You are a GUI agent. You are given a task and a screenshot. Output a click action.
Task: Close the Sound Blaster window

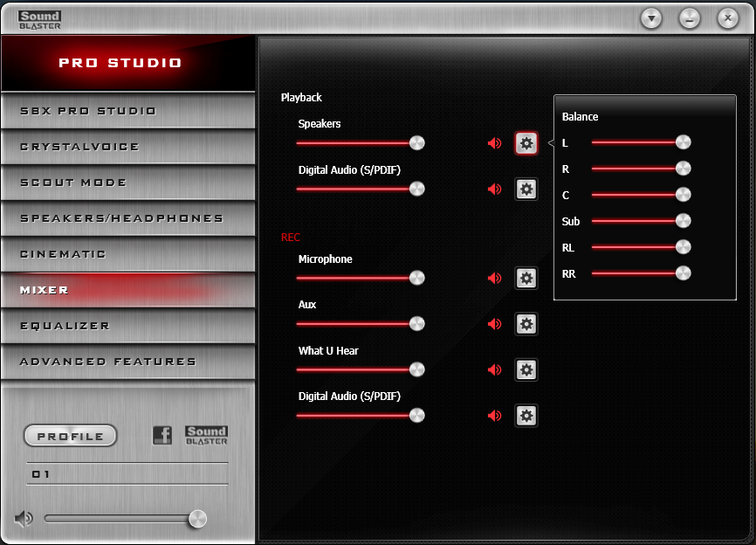728,19
